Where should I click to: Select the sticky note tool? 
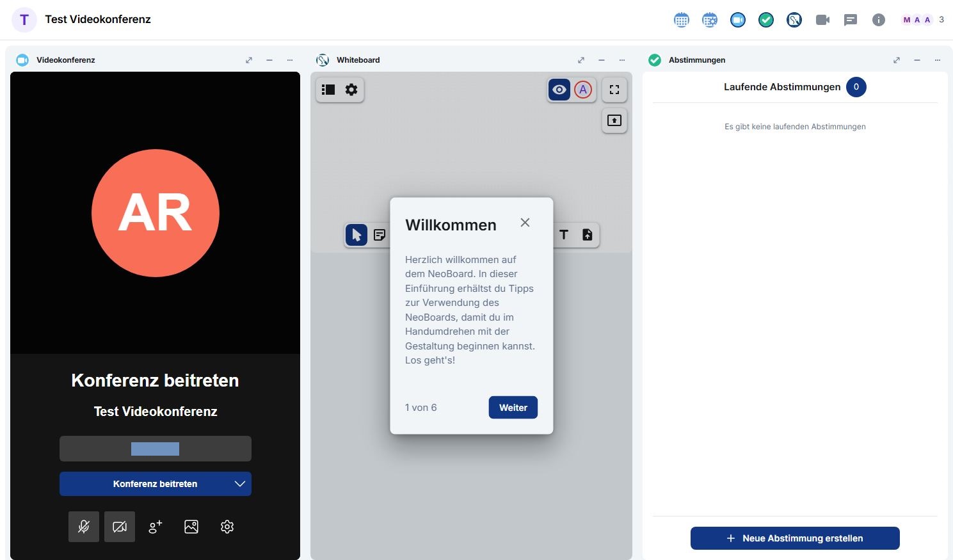pos(380,235)
